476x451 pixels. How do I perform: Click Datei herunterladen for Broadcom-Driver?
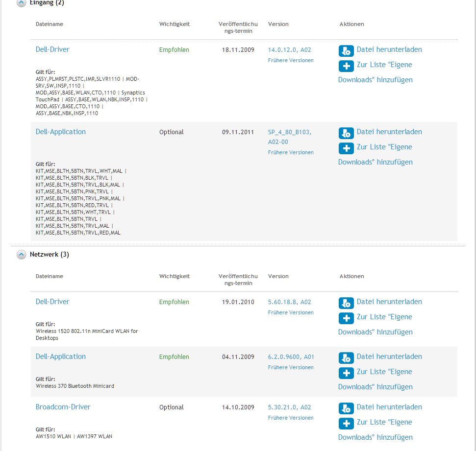pos(389,407)
